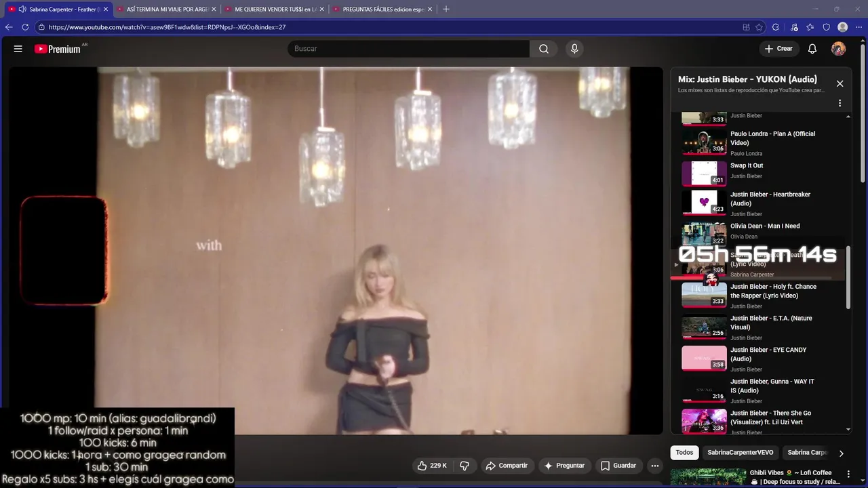Click the Mix: Justin Bieber - YUKON title
Image resolution: width=868 pixels, height=488 pixels.
tap(747, 79)
